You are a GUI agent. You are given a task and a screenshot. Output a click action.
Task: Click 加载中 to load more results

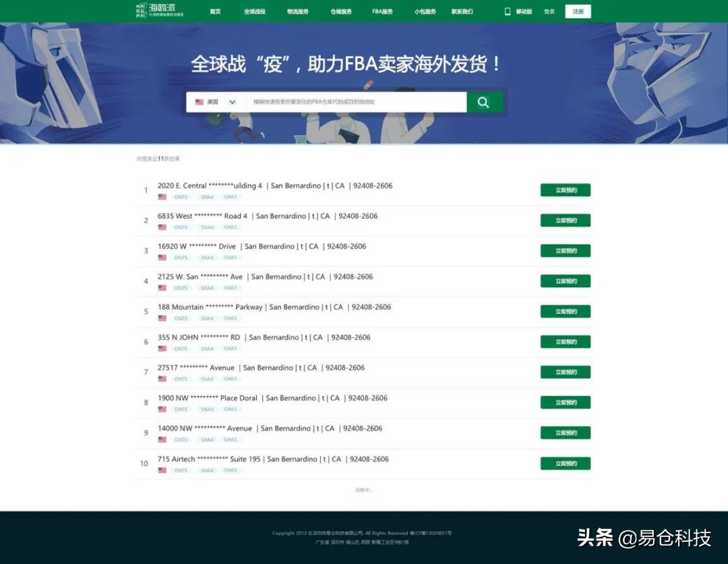(365, 490)
